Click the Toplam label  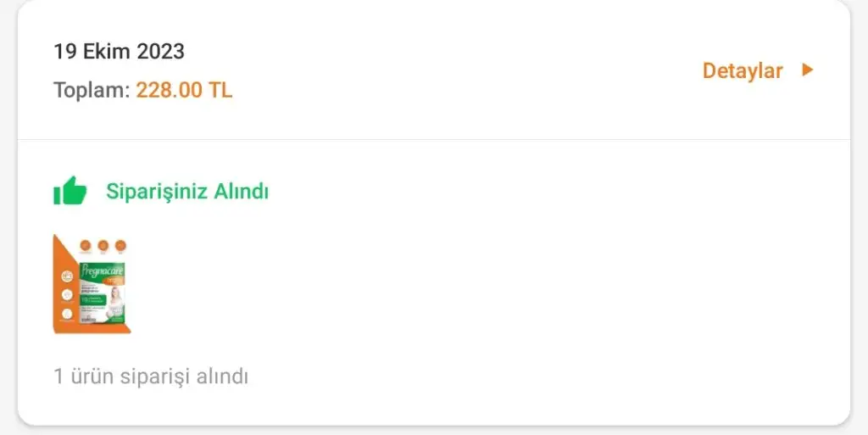(92, 90)
